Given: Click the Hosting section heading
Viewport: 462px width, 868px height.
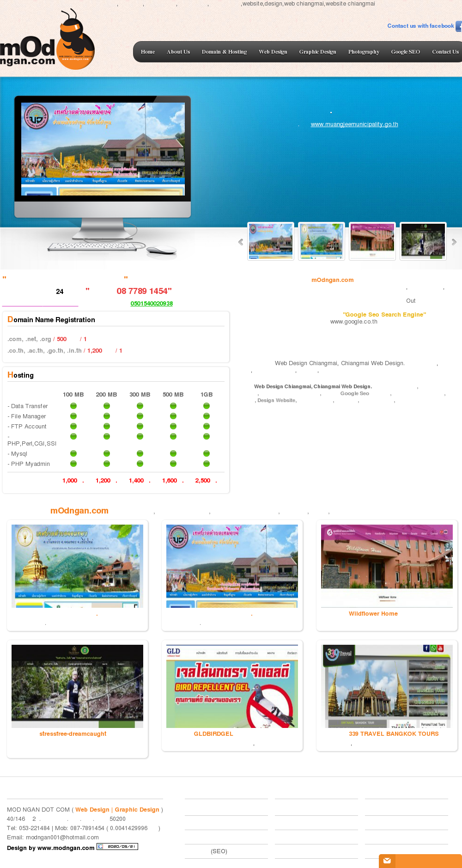Looking at the screenshot, I should 21,375.
